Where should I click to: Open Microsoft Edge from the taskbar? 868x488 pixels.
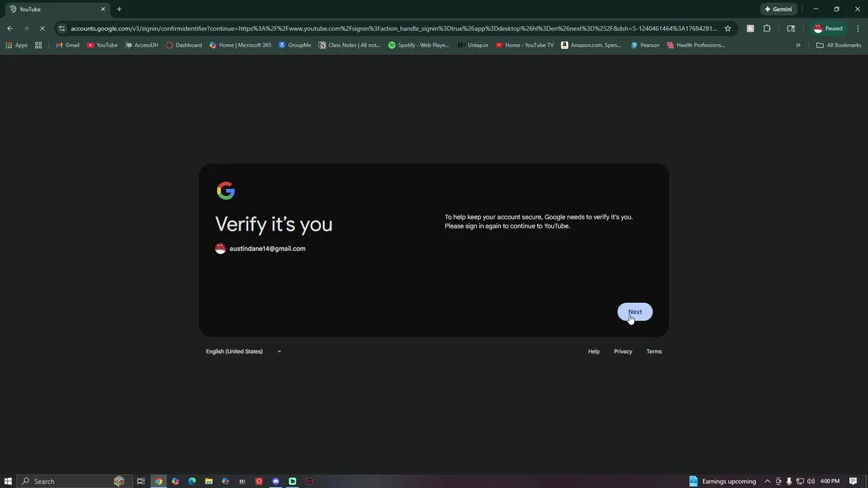(192, 481)
